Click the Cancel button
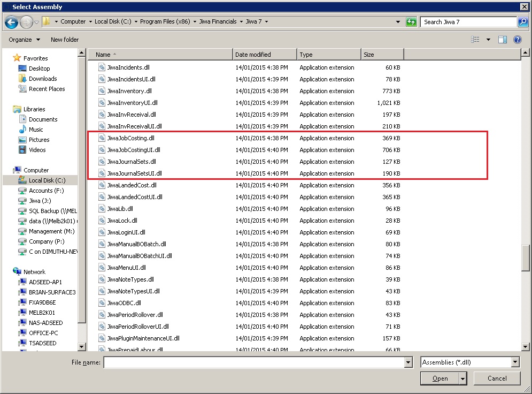Image resolution: width=532 pixels, height=394 pixels. click(x=497, y=378)
